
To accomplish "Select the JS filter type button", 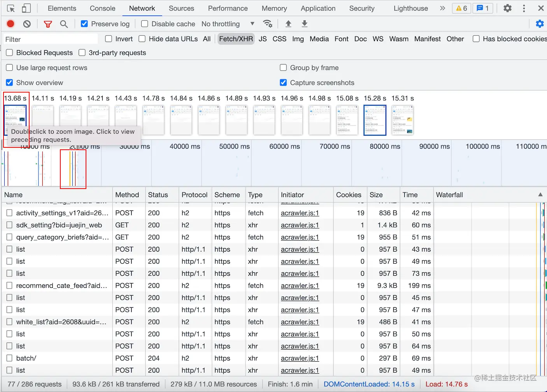I will (x=263, y=39).
